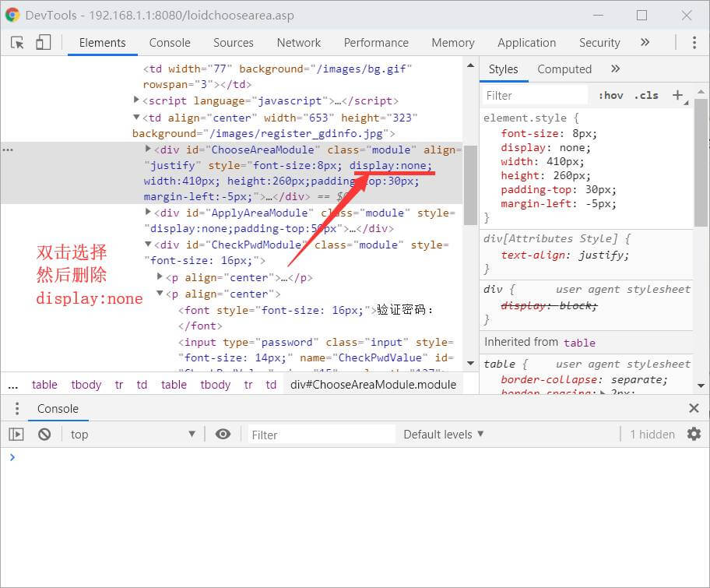Viewport: 710px width, 588px height.
Task: Open the Default levels dropdown
Action: [x=441, y=434]
